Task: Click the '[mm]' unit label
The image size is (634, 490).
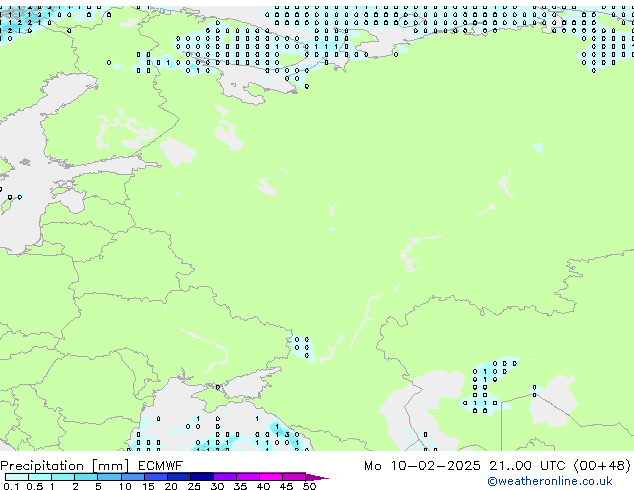Action: (110, 466)
